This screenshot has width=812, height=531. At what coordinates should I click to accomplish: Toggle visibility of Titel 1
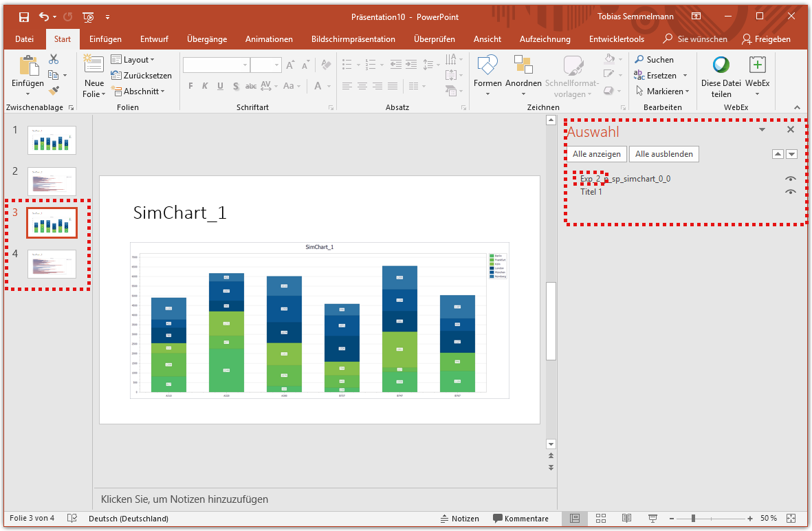pos(790,192)
